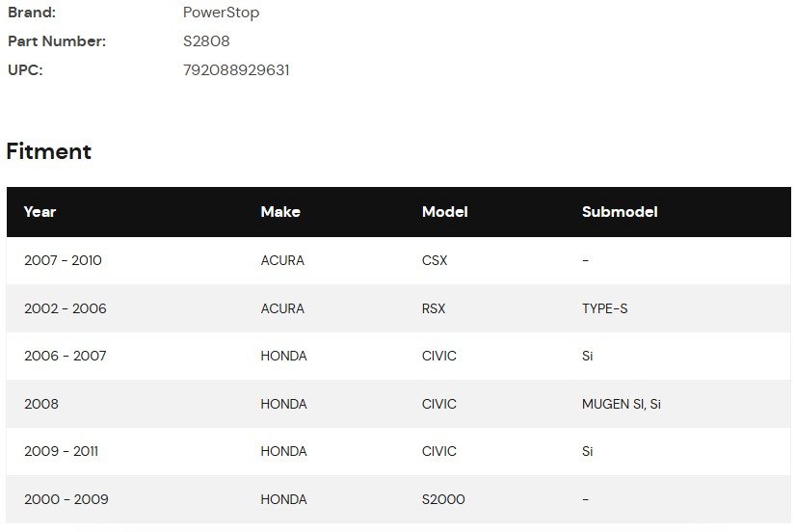Click the Year column header
Screen dimensions: 796x532
[40, 212]
